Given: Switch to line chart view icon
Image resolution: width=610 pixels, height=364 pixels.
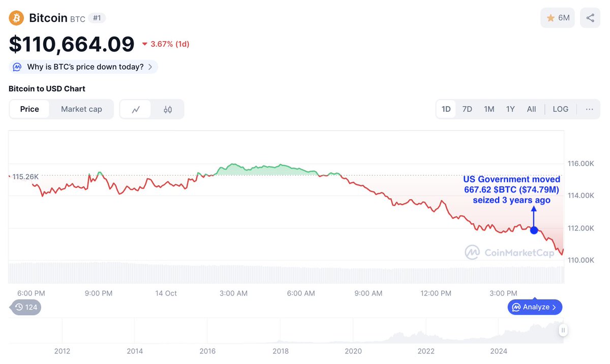Looking at the screenshot, I should click(x=136, y=109).
